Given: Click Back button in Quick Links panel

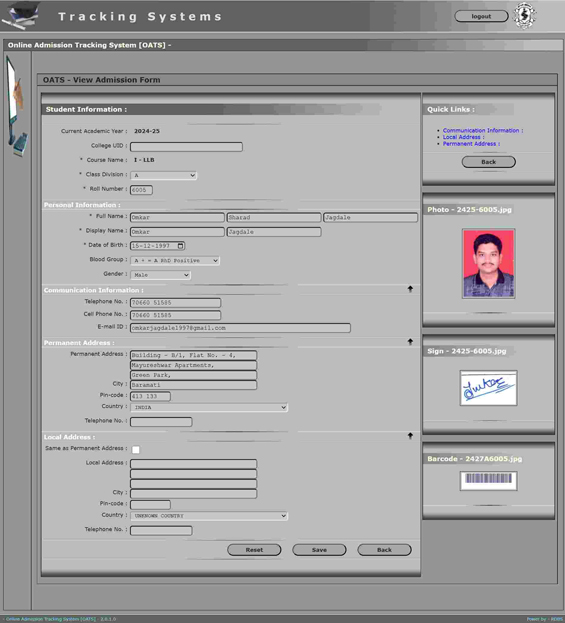Looking at the screenshot, I should tap(489, 162).
